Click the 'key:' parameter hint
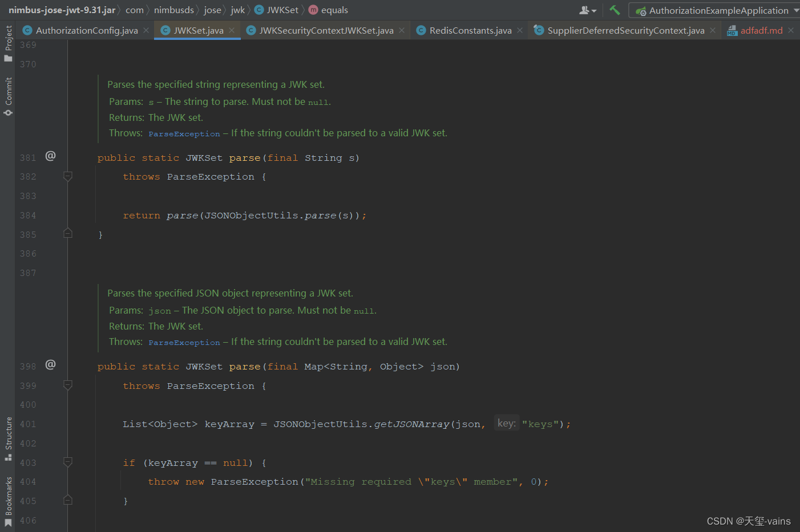 click(x=507, y=423)
